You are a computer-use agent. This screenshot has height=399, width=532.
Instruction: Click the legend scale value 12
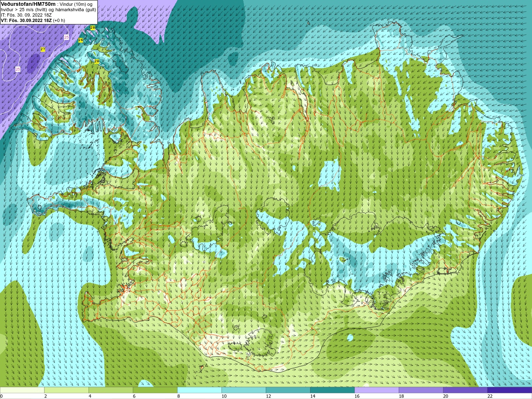coord(268,396)
